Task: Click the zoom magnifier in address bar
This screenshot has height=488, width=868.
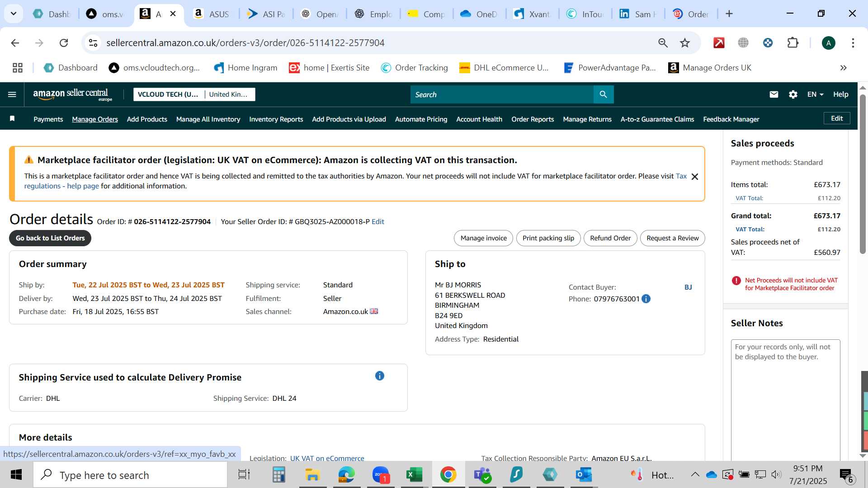Action: (663, 43)
